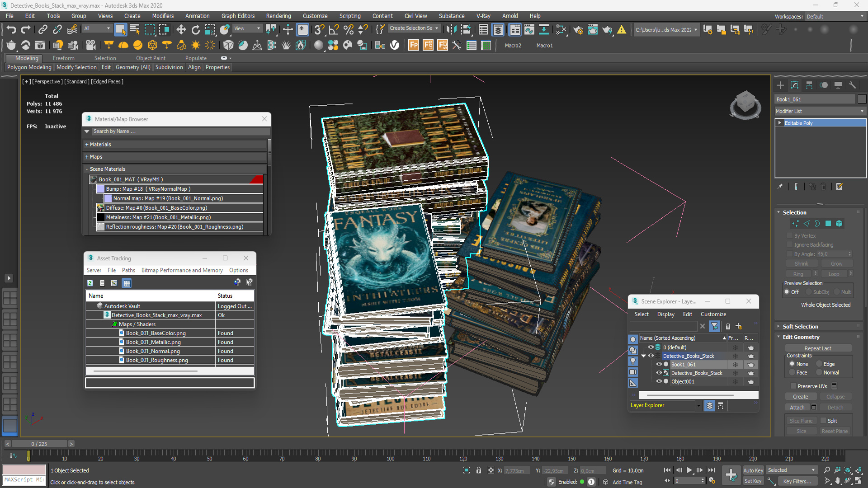Select Polygon sub-object level icon

pos(828,224)
